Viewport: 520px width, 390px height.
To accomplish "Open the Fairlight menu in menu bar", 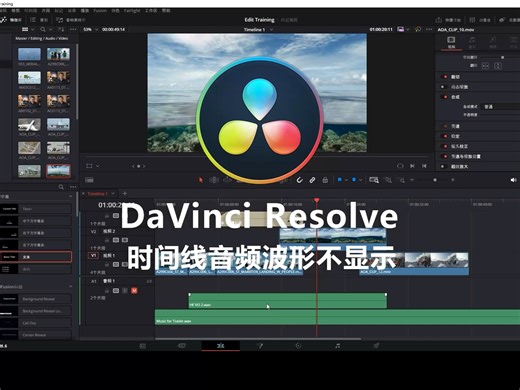I will click(132, 11).
